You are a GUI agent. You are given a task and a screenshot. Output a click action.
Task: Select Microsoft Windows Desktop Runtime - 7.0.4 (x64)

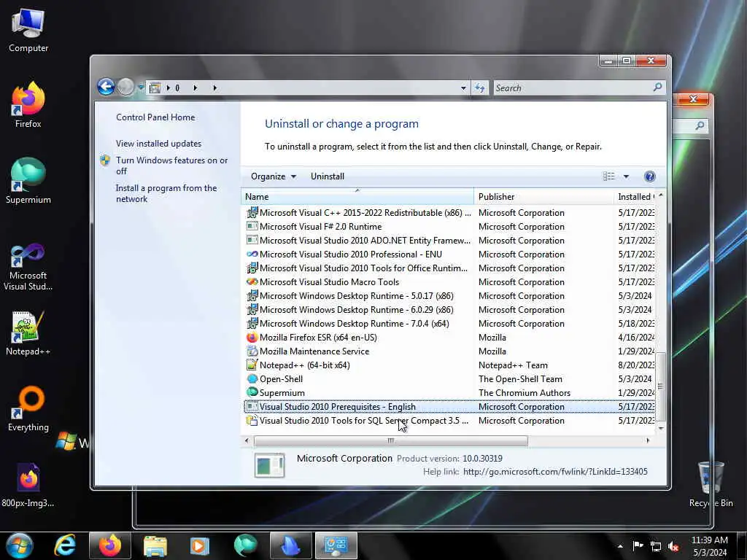(449, 323)
